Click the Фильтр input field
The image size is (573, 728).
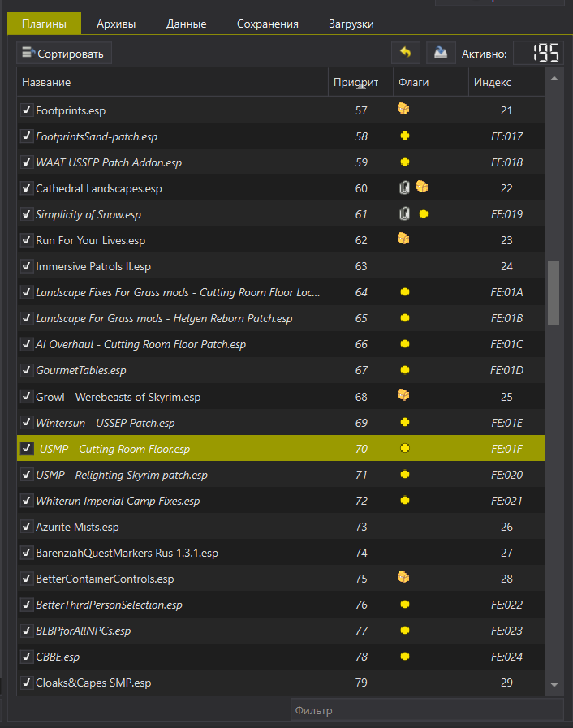(x=427, y=710)
